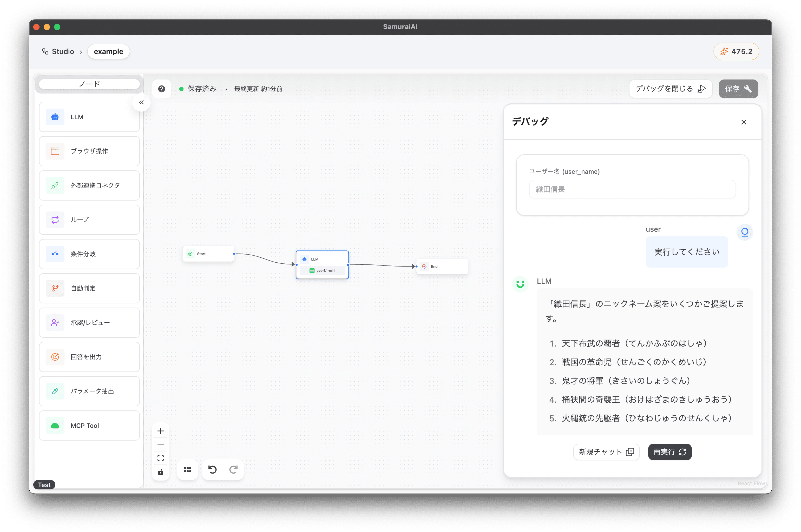Undo the last canvas action

click(213, 470)
